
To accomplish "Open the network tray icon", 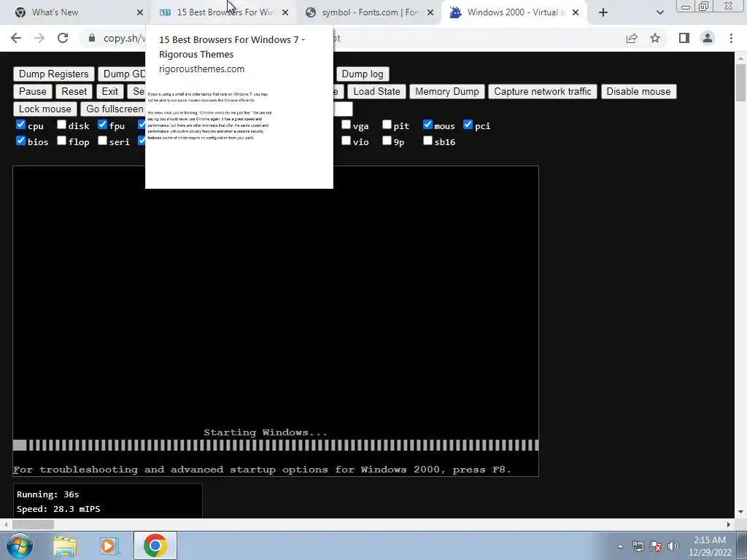I will (638, 546).
